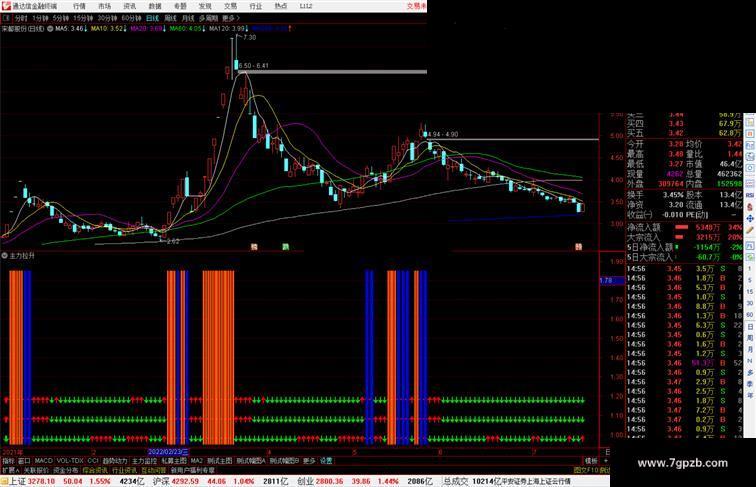This screenshot has width=756, height=487.
Task: Open the 关联报价 tab
Action: (36, 470)
